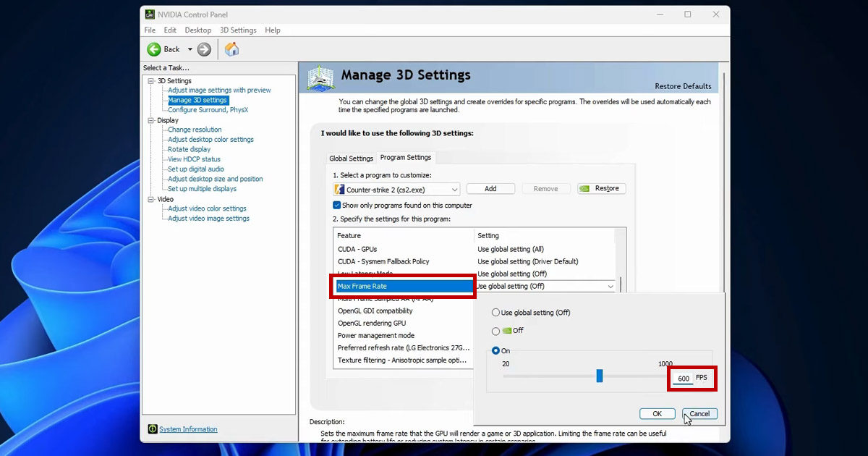868x456 pixels.
Task: Click the Max Frame Rate slider handle
Action: [x=599, y=376]
